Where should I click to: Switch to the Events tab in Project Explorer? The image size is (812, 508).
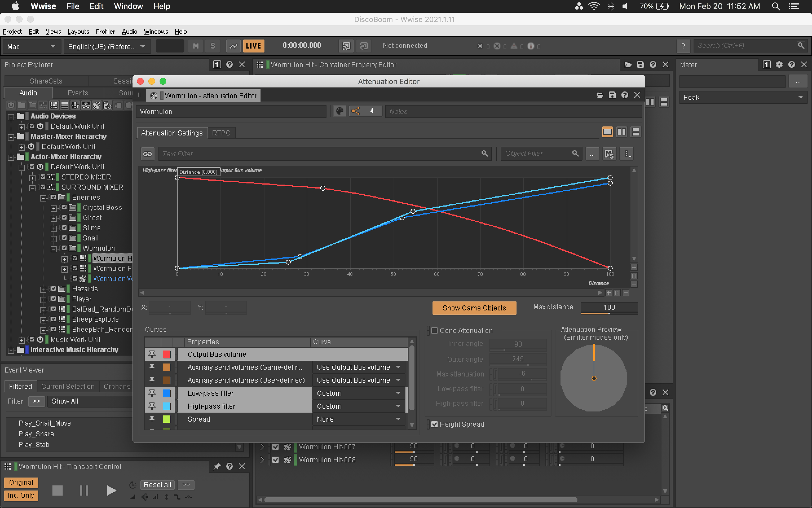[x=78, y=93]
